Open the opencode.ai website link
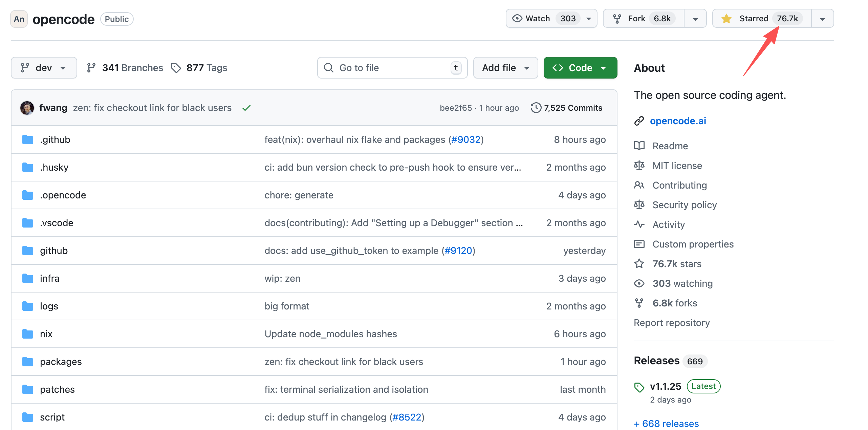This screenshot has width=868, height=430. (x=678, y=121)
